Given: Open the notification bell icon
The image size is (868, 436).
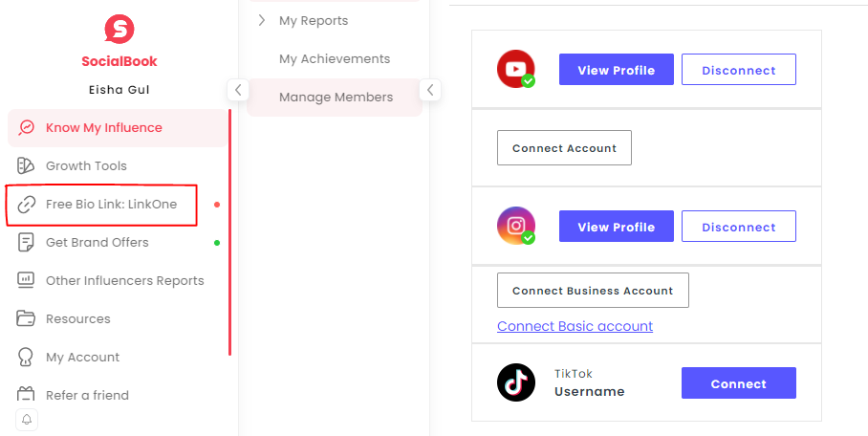Looking at the screenshot, I should point(27,420).
